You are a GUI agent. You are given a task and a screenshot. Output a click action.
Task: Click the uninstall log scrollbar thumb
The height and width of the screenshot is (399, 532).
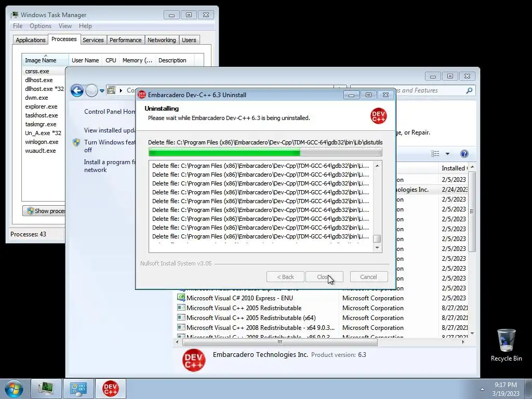[377, 238]
